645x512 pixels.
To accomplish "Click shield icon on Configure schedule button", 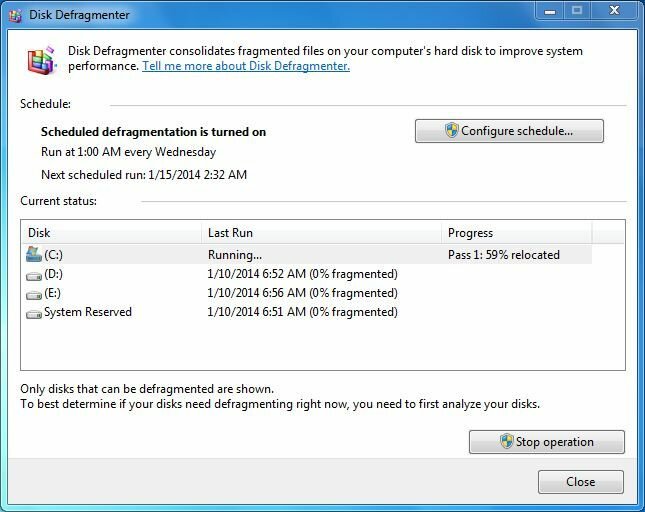I will coord(452,130).
